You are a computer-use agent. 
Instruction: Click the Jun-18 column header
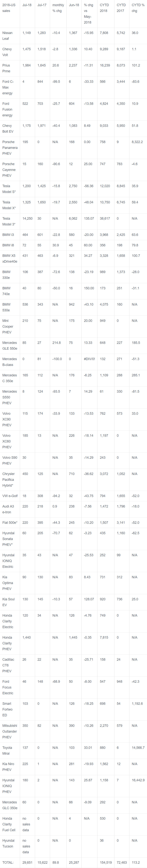pyautogui.click(x=74, y=5)
